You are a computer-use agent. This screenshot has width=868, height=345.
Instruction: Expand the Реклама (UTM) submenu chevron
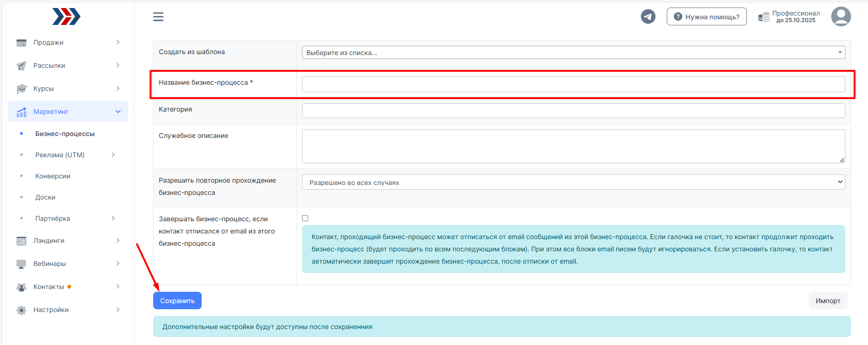point(113,155)
